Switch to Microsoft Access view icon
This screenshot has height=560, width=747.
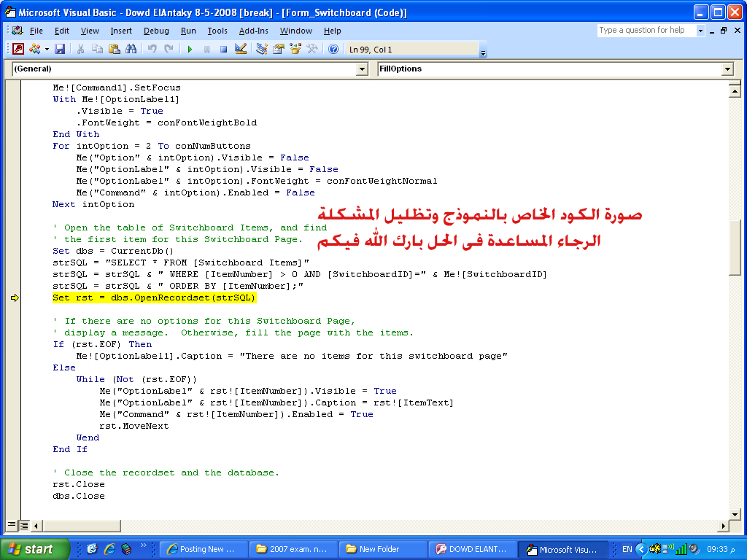click(x=18, y=49)
